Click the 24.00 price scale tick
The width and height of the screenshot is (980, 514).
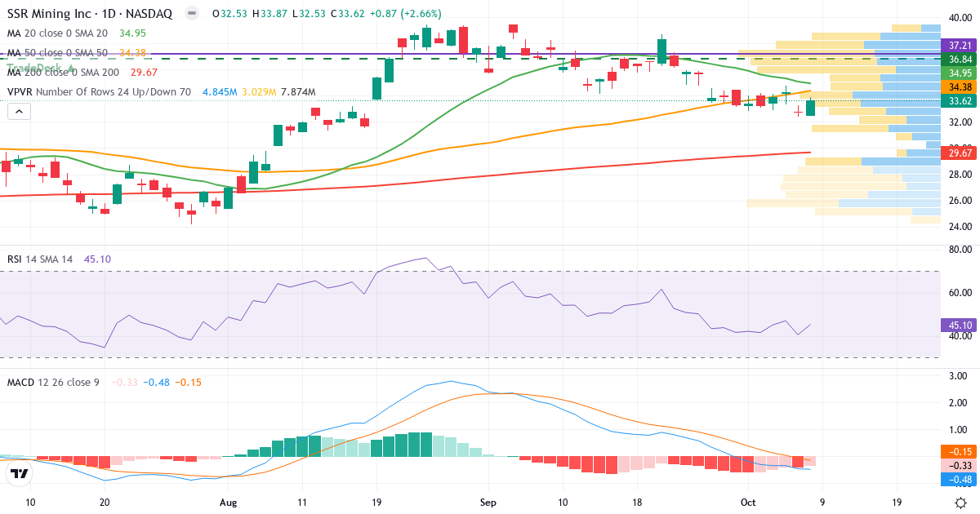pyautogui.click(x=960, y=227)
